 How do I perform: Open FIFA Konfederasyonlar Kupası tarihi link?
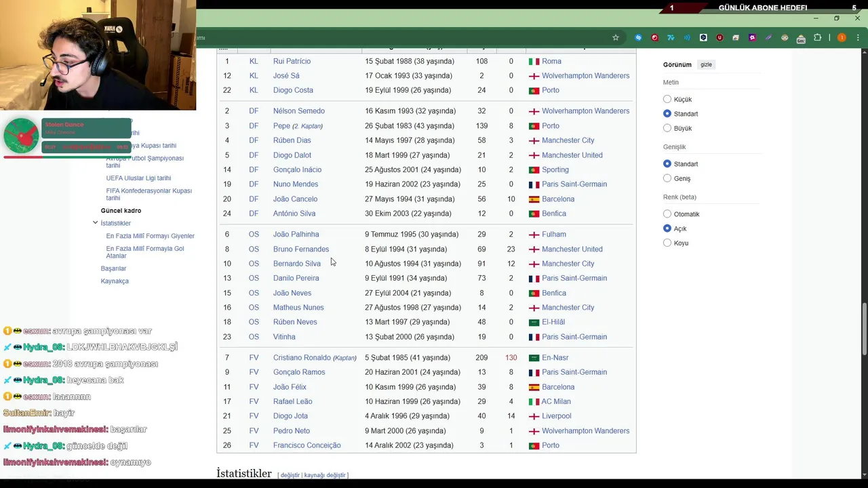[x=149, y=195]
